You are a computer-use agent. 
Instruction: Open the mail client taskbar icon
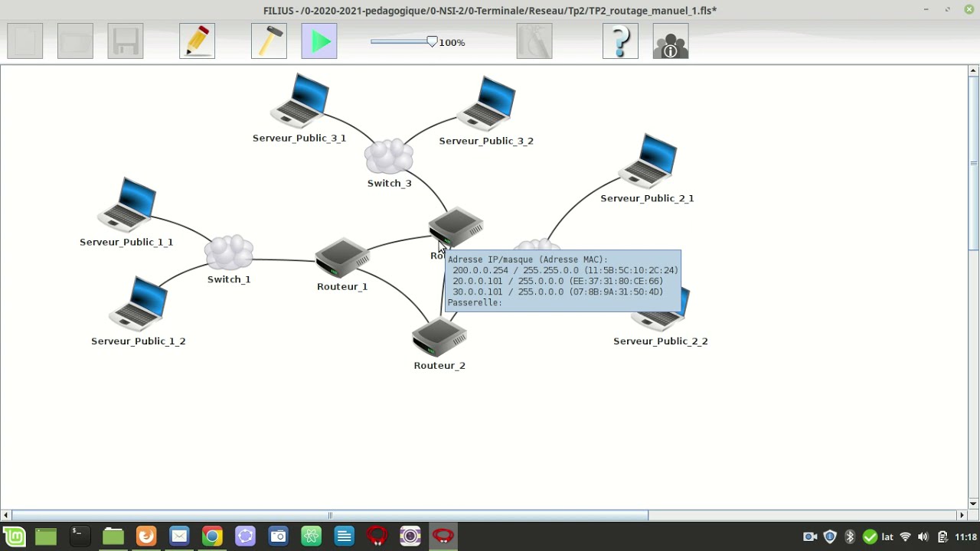click(179, 536)
